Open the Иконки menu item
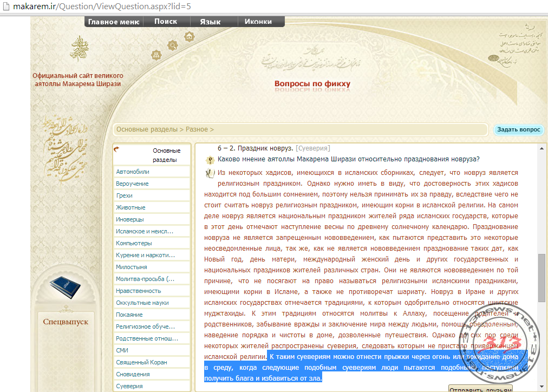 point(258,22)
